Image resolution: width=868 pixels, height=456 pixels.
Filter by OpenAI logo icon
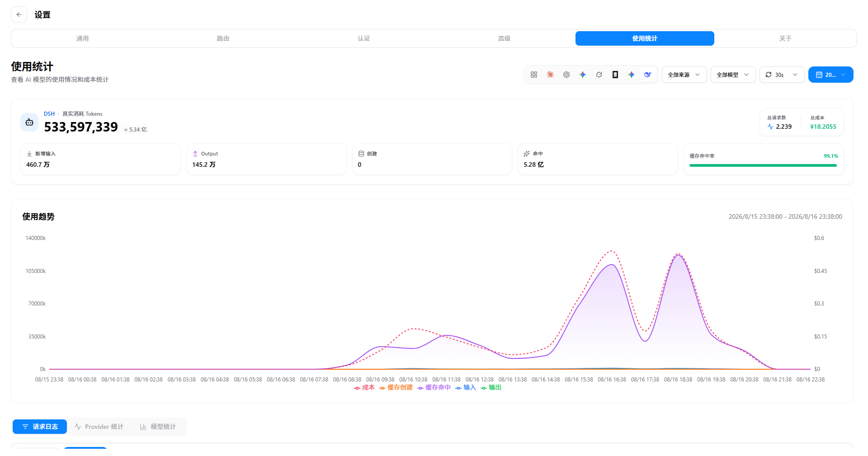(x=566, y=75)
